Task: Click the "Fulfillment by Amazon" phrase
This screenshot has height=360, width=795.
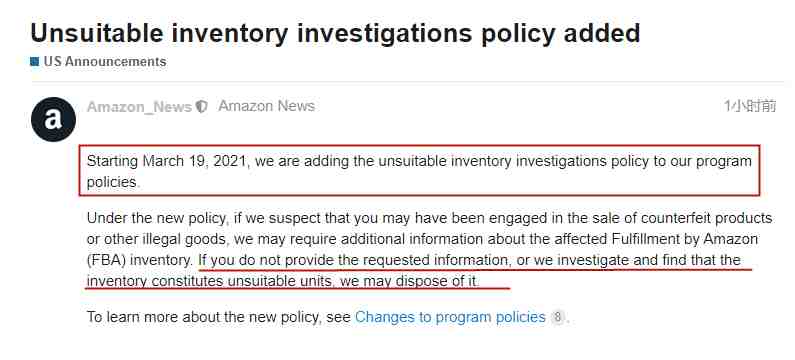Action: coord(679,239)
